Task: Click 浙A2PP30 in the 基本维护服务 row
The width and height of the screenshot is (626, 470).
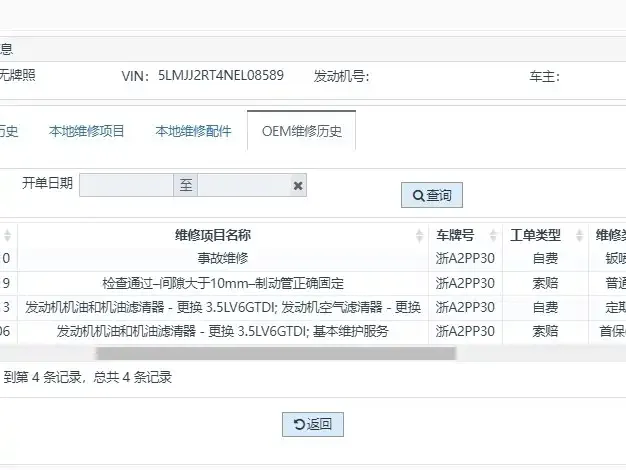Action: pyautogui.click(x=465, y=331)
